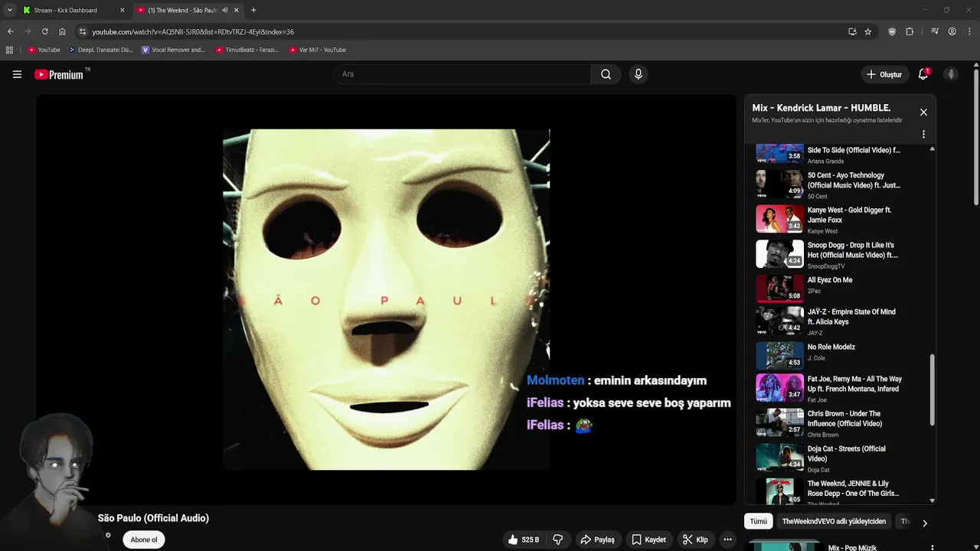This screenshot has width=980, height=551.
Task: Play Kanye West - Gold Digger thumbnail
Action: (780, 219)
